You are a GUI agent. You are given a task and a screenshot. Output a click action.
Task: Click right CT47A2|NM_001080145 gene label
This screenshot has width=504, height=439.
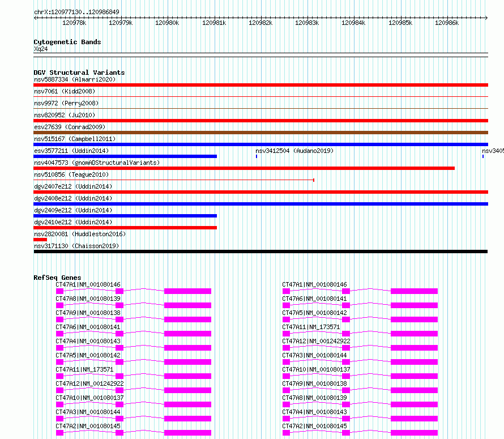pyautogui.click(x=314, y=426)
